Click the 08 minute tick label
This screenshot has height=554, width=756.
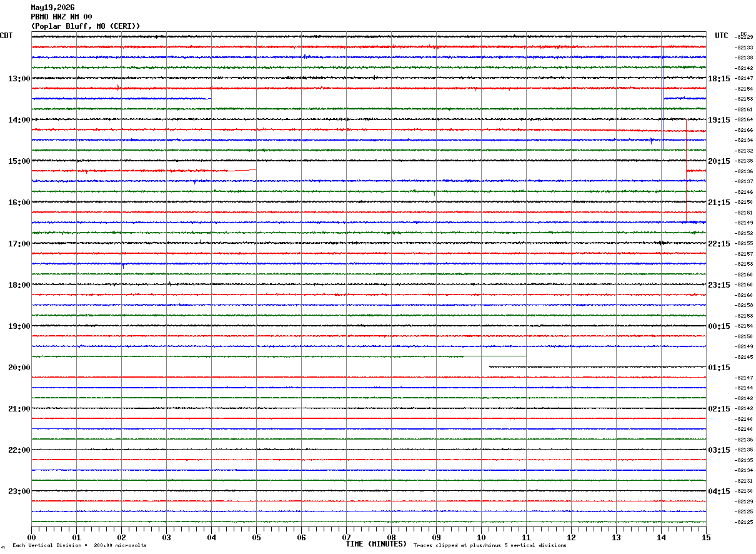point(391,538)
